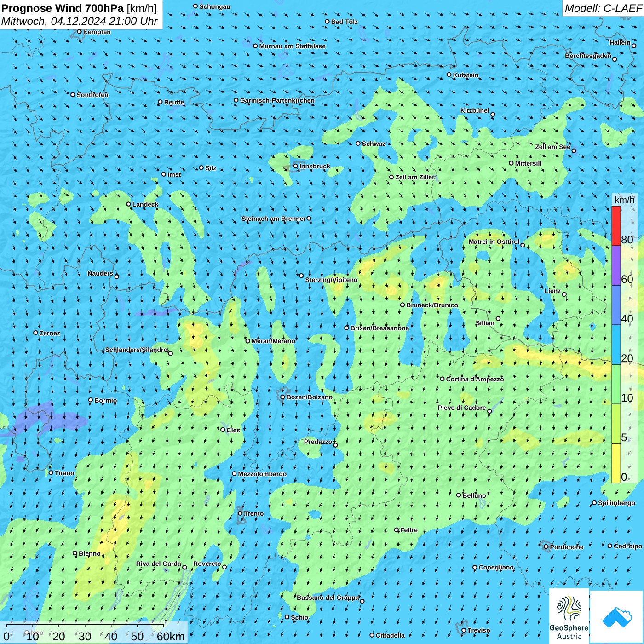Click the Meran/Merano label

pos(273,341)
